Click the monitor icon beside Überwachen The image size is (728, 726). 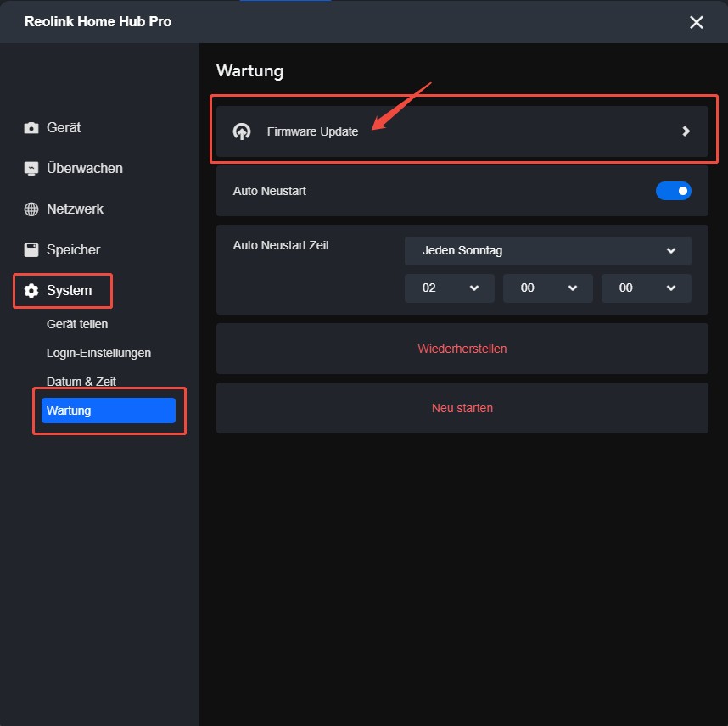pyautogui.click(x=31, y=169)
